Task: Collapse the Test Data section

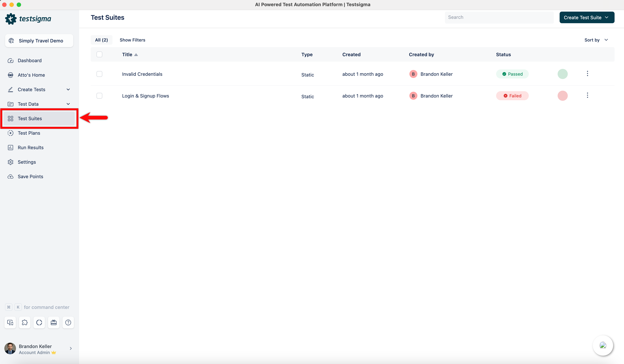Action: click(x=68, y=104)
